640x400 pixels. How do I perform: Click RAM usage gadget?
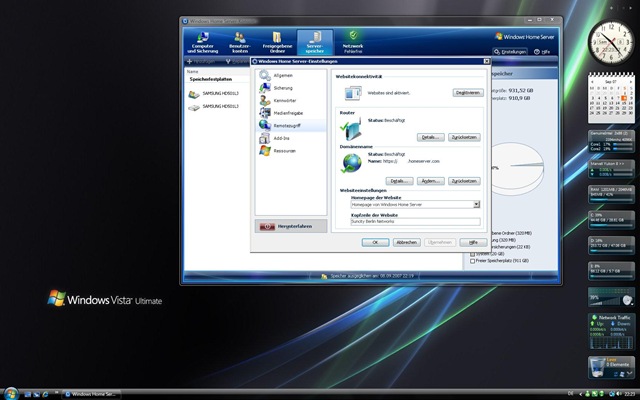point(611,194)
